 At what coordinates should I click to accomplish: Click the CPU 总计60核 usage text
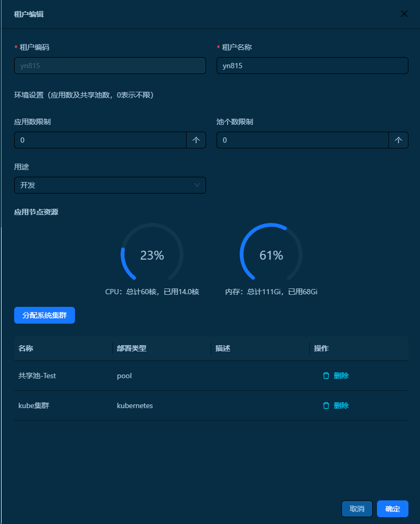(152, 292)
